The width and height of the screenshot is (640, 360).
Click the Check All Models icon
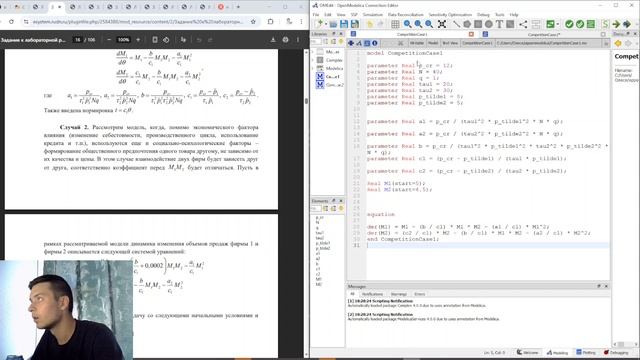pos(580,24)
